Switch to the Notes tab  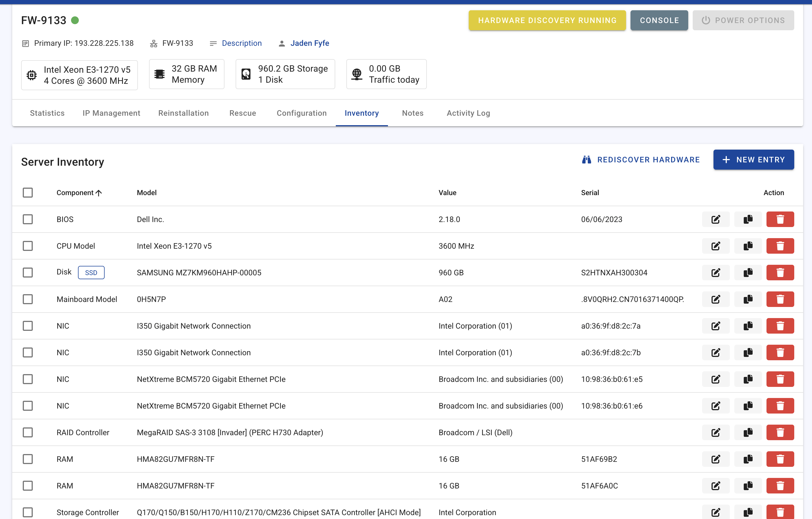(x=412, y=113)
